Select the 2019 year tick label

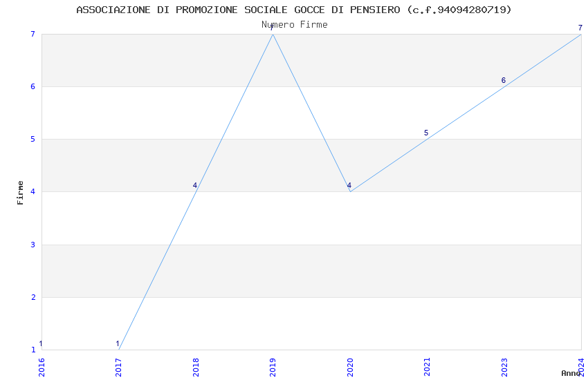(273, 368)
